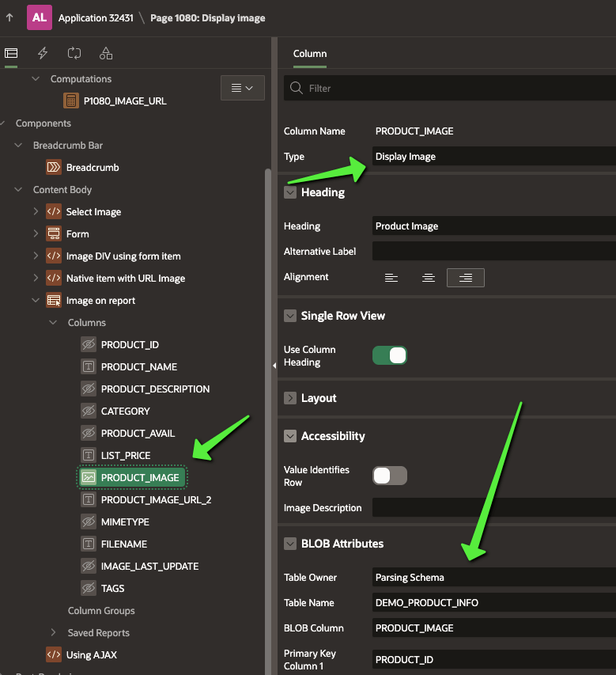Disable the Use Column Heading switch
The image size is (616, 675).
[x=389, y=355]
